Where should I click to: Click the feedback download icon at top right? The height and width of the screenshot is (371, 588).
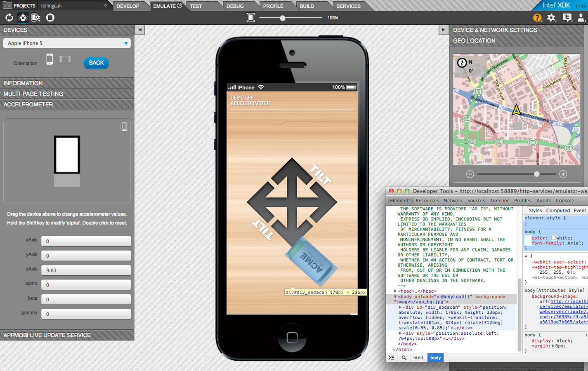click(567, 17)
